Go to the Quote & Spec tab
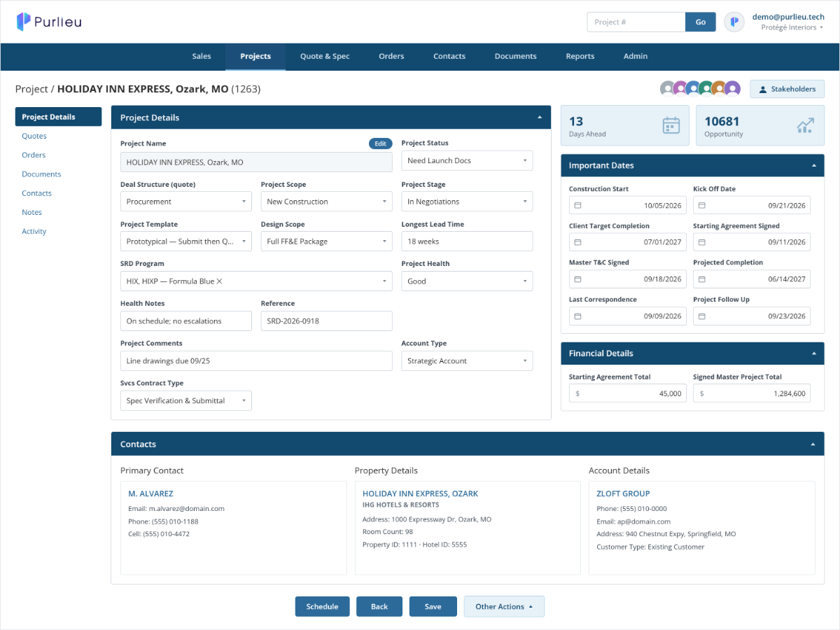 pos(325,57)
